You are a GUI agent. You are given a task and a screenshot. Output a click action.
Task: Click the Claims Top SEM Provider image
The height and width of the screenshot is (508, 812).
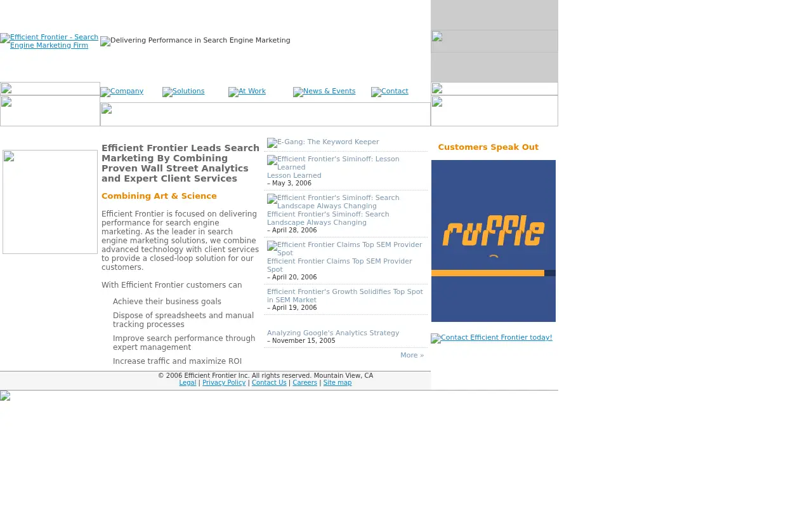[x=344, y=249]
